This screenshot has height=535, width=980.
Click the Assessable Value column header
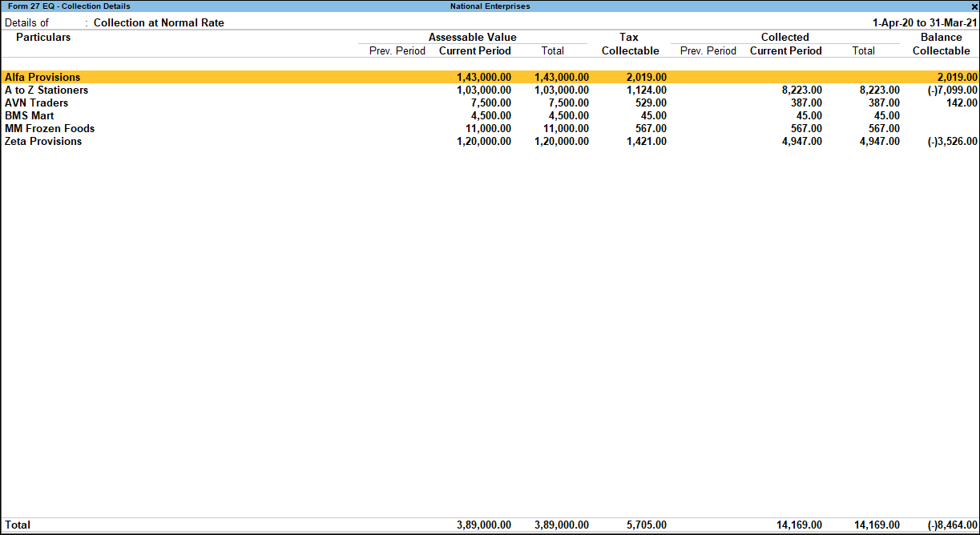point(472,37)
